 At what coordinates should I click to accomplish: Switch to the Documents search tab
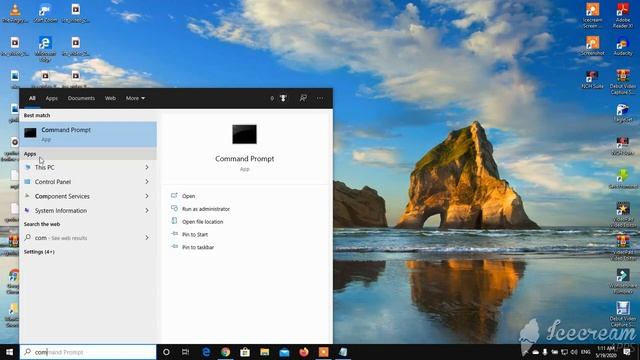coord(81,98)
